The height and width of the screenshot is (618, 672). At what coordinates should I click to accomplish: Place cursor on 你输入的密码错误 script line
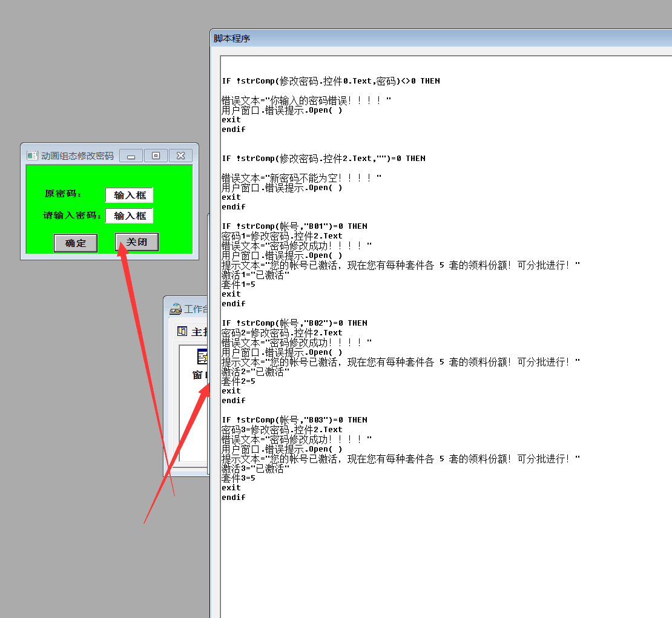[x=306, y=100]
